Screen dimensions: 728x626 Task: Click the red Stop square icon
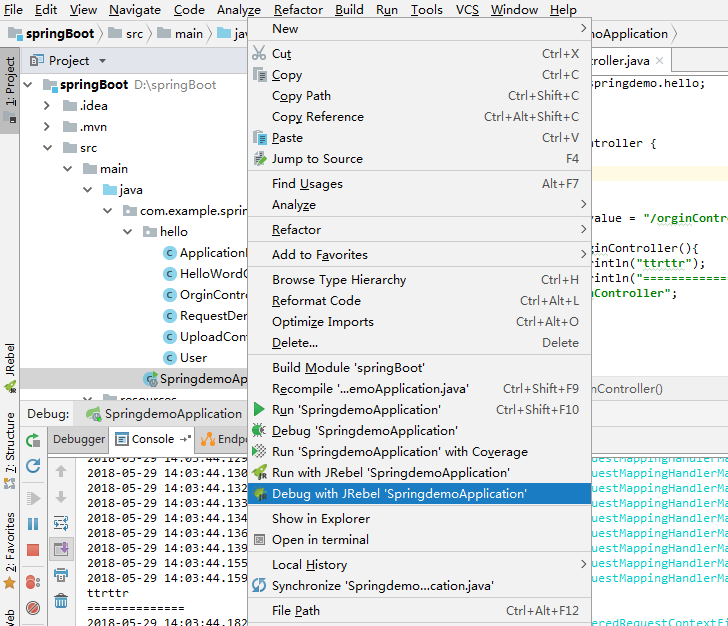pyautogui.click(x=33, y=550)
